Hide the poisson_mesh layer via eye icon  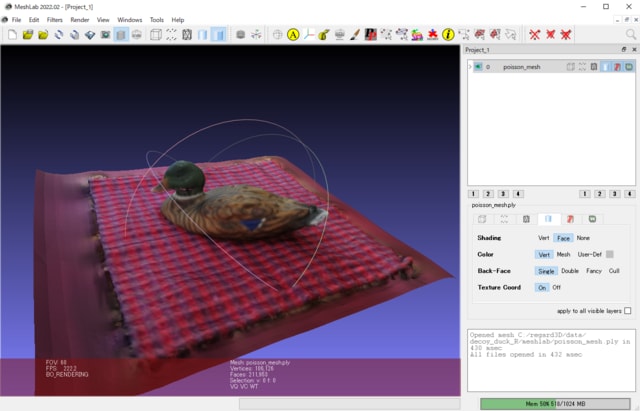pyautogui.click(x=478, y=67)
